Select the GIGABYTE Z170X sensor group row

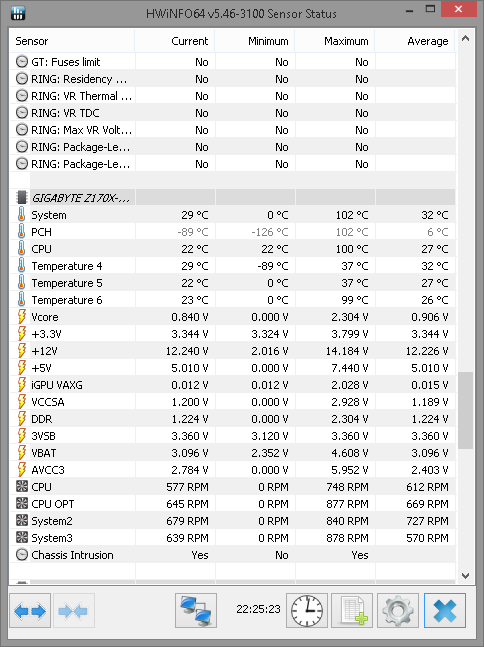point(232,198)
